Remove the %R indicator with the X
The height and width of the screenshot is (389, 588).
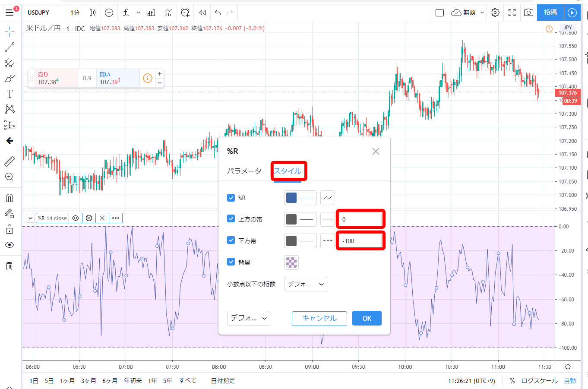pos(102,218)
